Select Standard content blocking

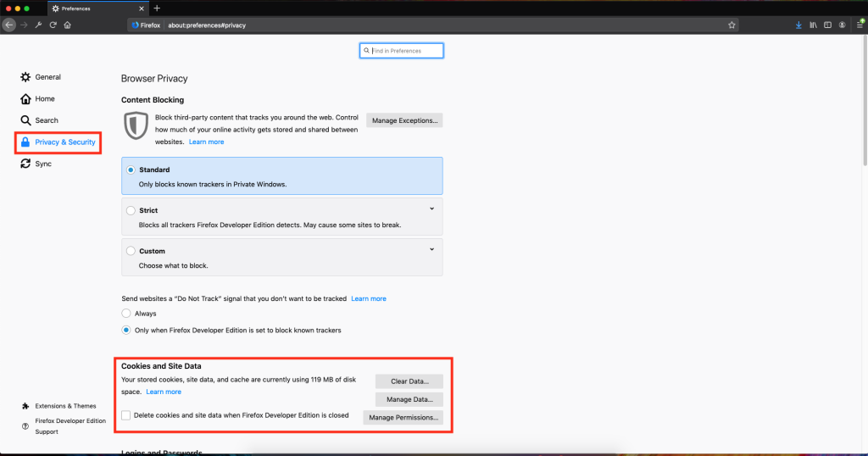point(131,170)
